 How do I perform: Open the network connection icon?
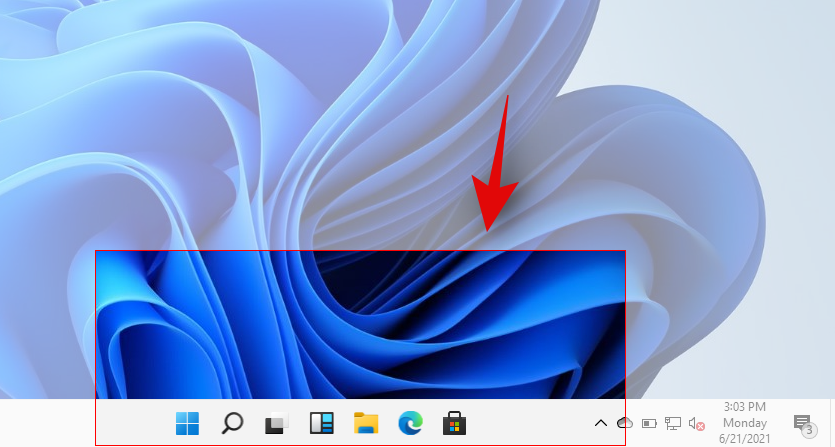(x=673, y=424)
